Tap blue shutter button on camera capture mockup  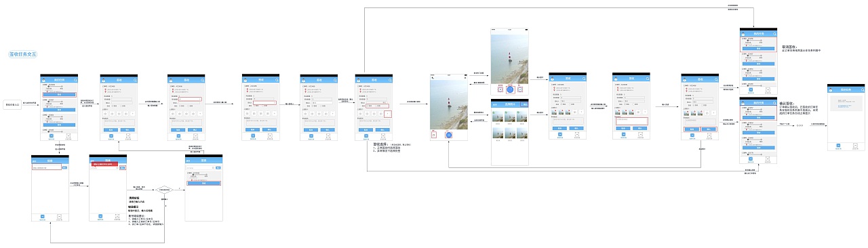tap(448, 135)
